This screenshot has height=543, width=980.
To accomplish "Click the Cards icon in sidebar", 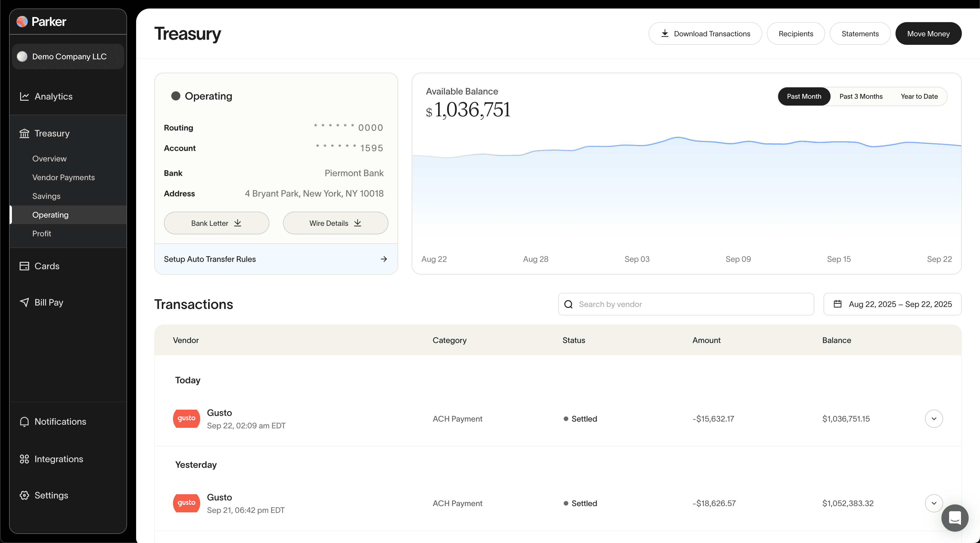I will tap(24, 266).
